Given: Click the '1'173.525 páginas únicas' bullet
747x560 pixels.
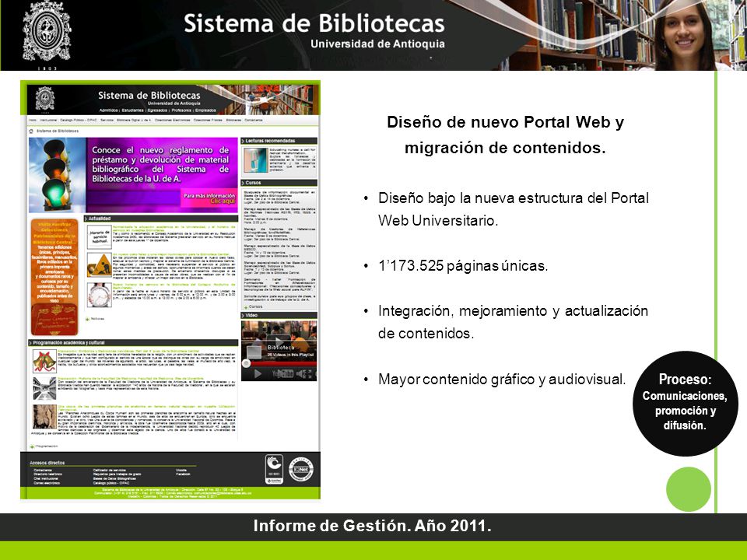Looking at the screenshot, I should click(463, 266).
